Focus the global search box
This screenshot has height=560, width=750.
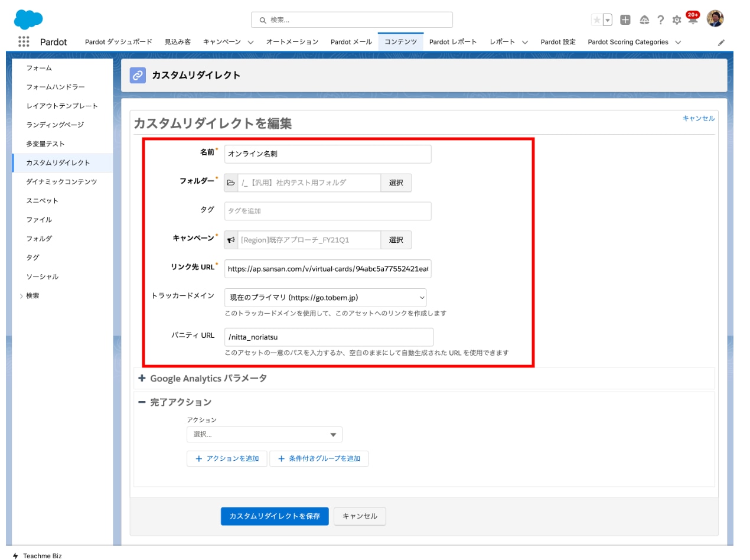click(x=352, y=19)
